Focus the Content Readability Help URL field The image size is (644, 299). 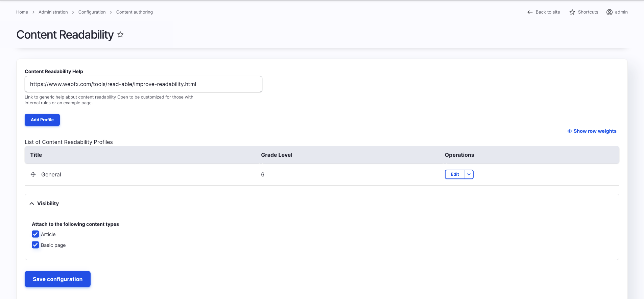pyautogui.click(x=143, y=84)
